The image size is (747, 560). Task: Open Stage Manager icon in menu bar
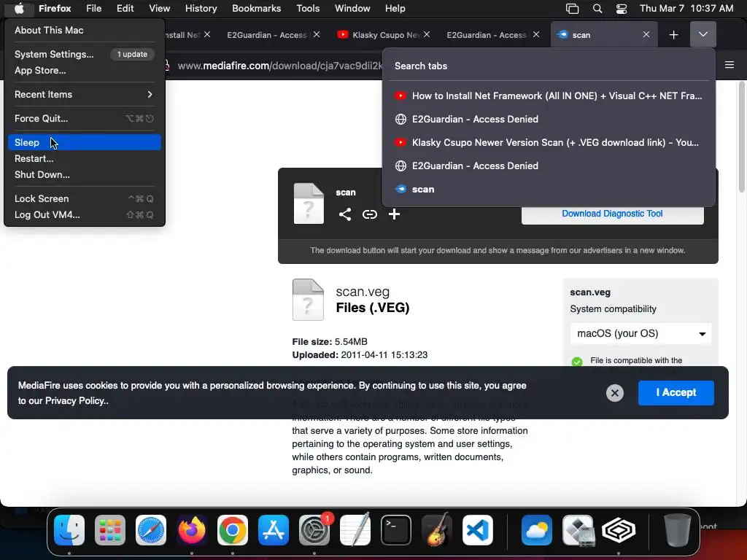coord(572,9)
